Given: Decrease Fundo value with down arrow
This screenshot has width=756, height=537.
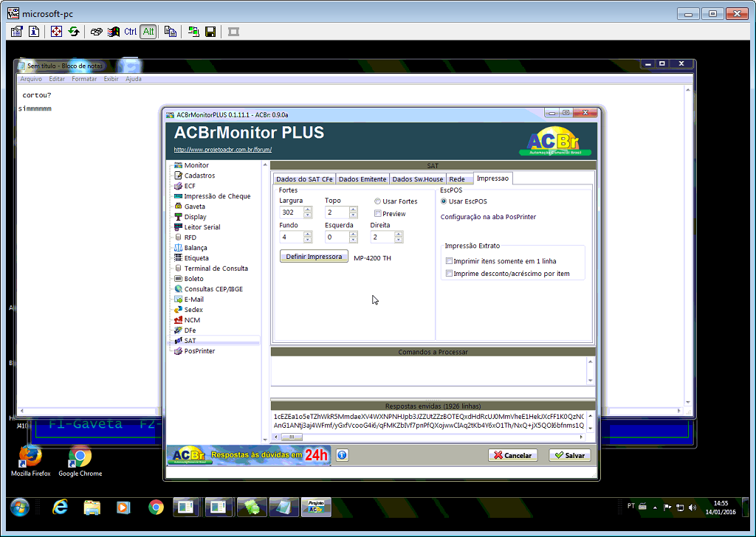Looking at the screenshot, I should coord(308,239).
